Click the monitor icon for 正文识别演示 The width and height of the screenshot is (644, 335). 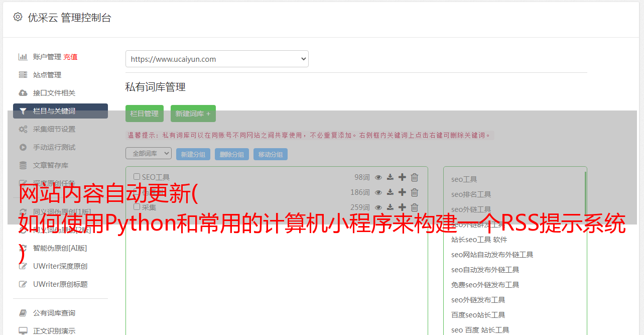23,331
